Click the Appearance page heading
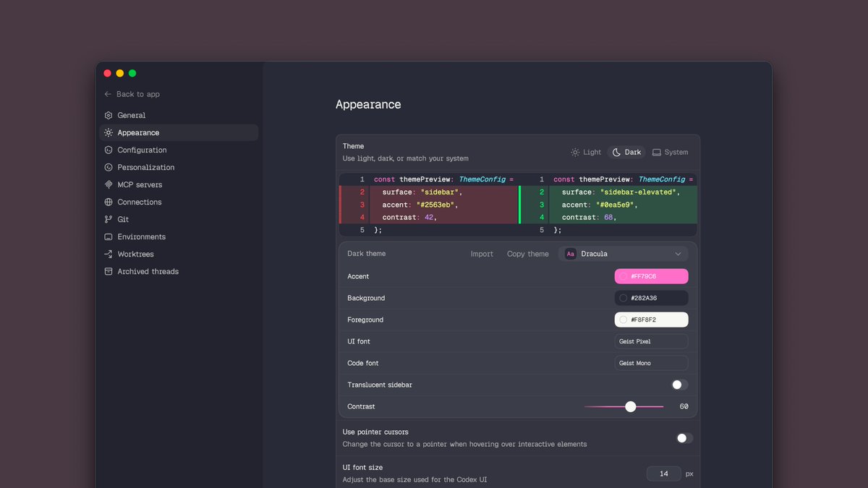868x488 pixels. pos(368,105)
